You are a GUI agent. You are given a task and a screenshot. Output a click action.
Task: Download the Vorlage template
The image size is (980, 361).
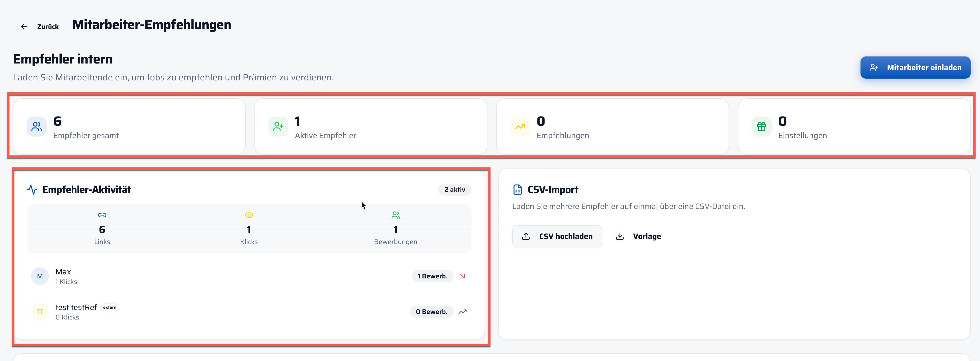pos(638,236)
